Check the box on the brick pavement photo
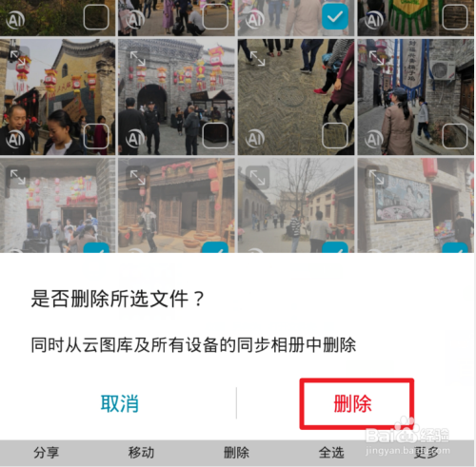Screen dimensions: 476x467 click(335, 136)
